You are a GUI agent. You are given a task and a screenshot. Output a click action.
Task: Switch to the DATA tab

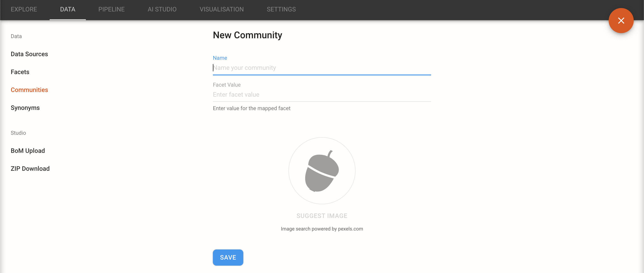click(x=68, y=9)
